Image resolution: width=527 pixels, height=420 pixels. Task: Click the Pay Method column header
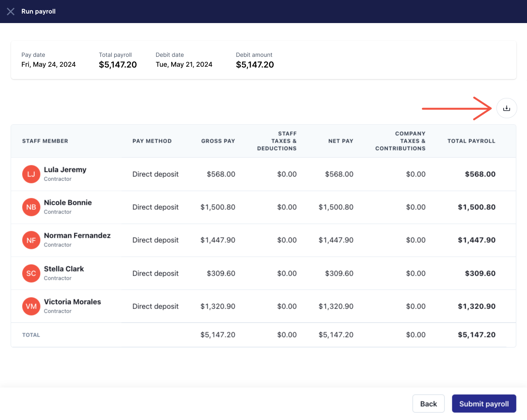pyautogui.click(x=152, y=141)
